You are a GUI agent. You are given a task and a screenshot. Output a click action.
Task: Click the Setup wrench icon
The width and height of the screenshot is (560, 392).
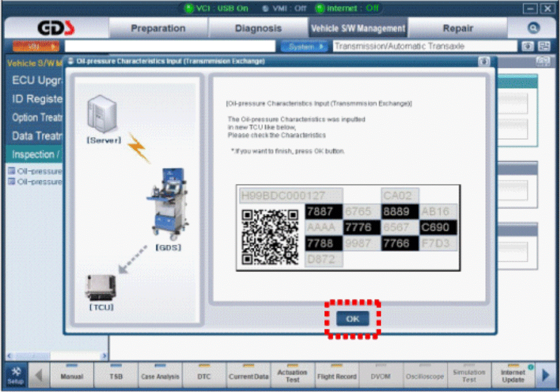click(15, 375)
